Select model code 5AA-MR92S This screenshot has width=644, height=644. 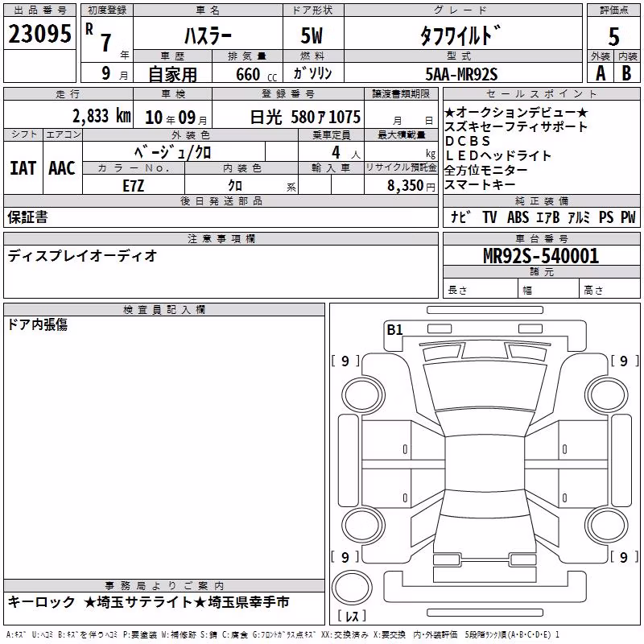[x=461, y=74]
